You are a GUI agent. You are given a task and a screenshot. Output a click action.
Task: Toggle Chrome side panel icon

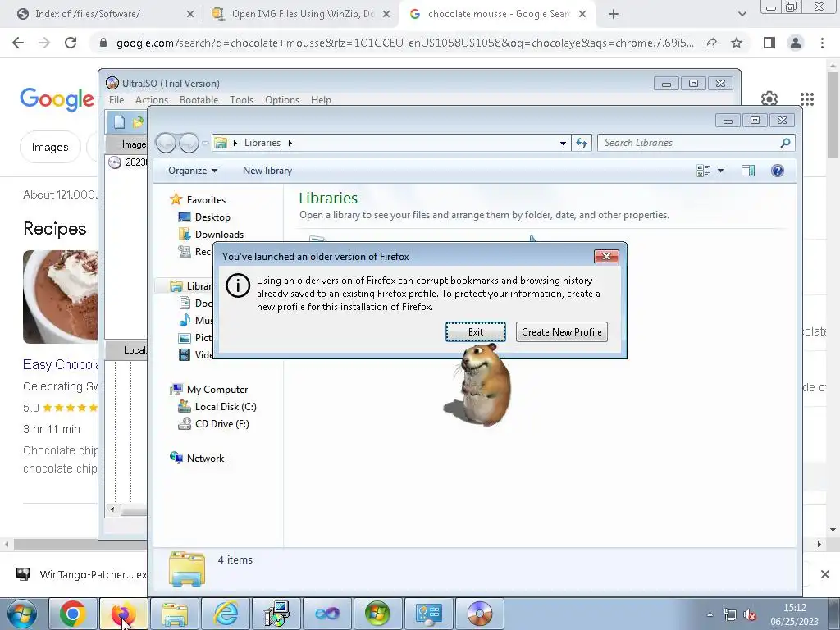[x=769, y=43]
